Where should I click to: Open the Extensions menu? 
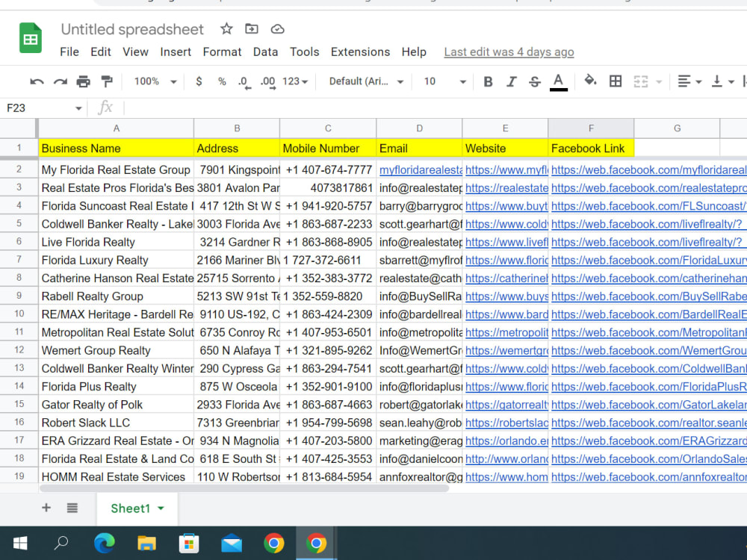click(x=360, y=52)
